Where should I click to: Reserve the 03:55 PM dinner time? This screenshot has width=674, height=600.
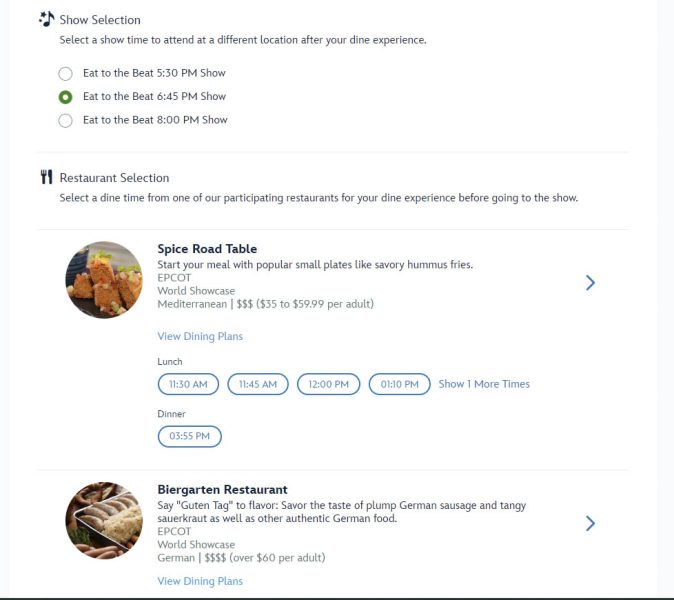(x=189, y=436)
